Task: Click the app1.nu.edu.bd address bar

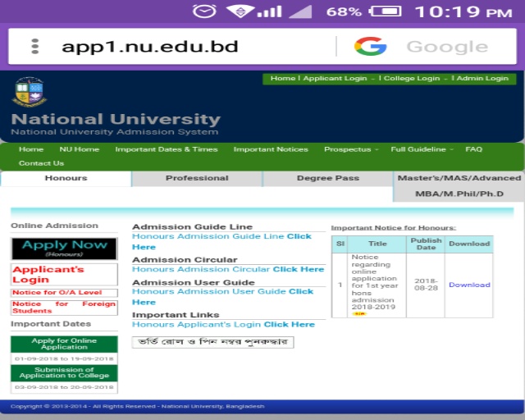Action: 149,47
